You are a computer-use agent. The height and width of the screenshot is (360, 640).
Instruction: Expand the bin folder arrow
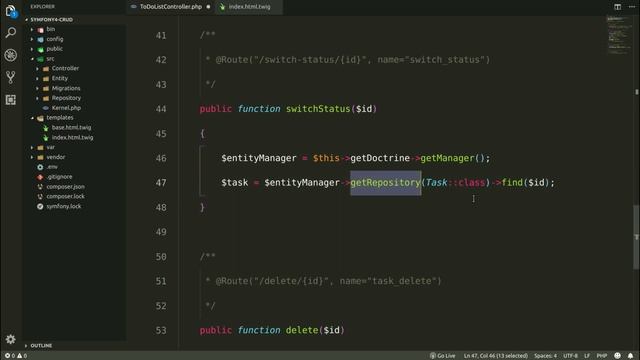click(x=32, y=29)
